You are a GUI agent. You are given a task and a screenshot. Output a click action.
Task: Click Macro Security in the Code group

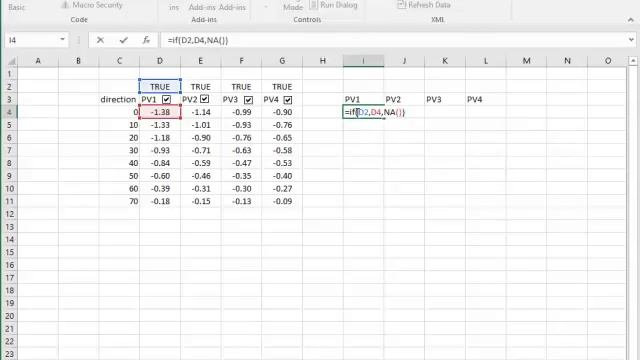coord(92,5)
